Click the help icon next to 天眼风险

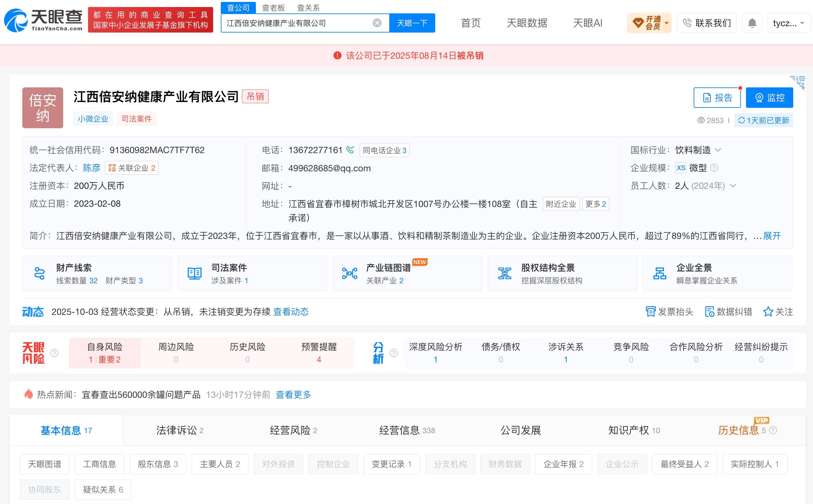(54, 353)
